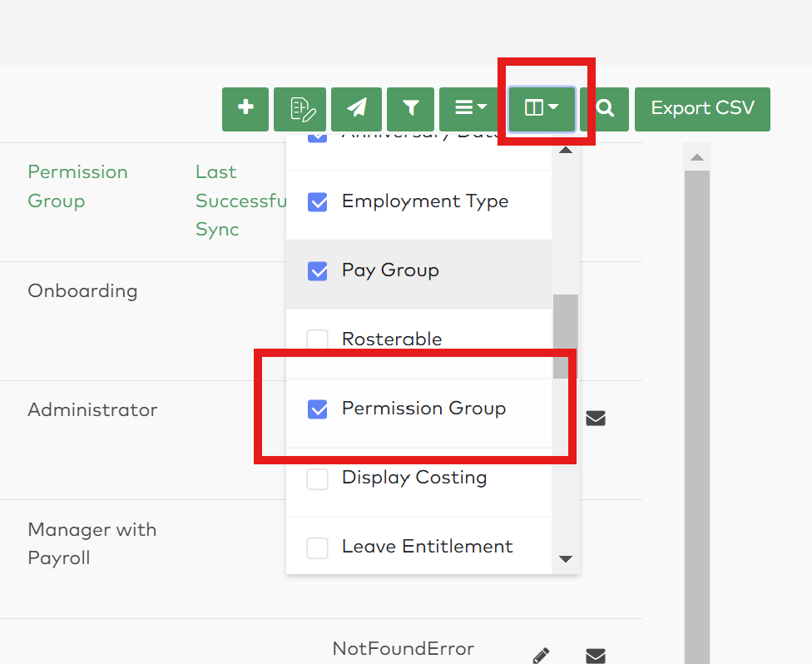Image resolution: width=812 pixels, height=664 pixels.
Task: Click envelope icon in the Administrator row
Action: [x=595, y=418]
